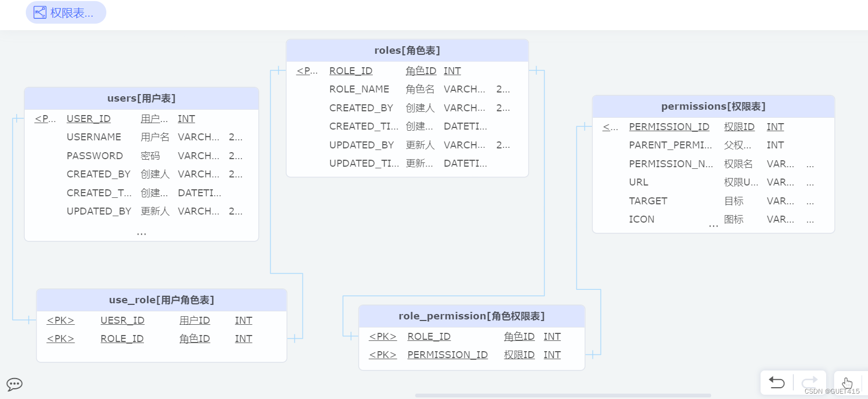
Task: Click PERMISSION_N... field in permissions table
Action: pyautogui.click(x=671, y=164)
